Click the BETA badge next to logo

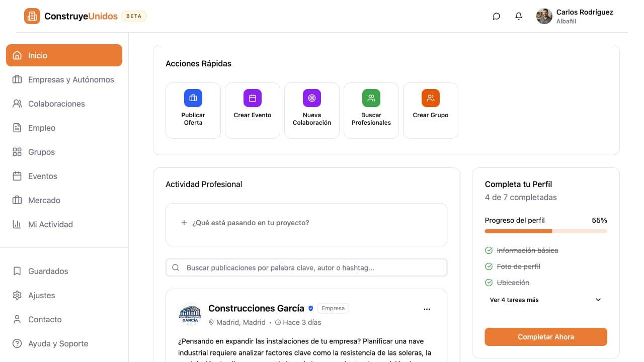(x=134, y=16)
